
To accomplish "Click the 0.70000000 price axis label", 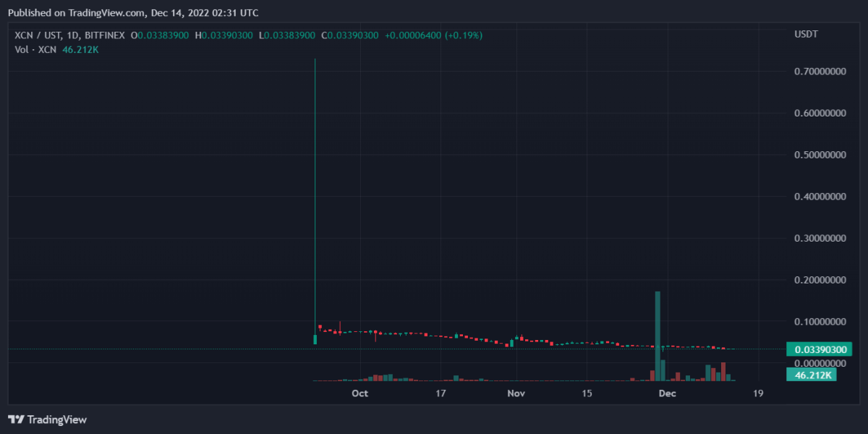I will tap(822, 72).
